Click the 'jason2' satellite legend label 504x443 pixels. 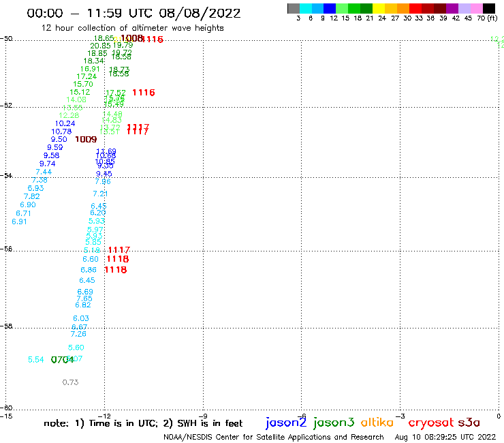(x=286, y=423)
